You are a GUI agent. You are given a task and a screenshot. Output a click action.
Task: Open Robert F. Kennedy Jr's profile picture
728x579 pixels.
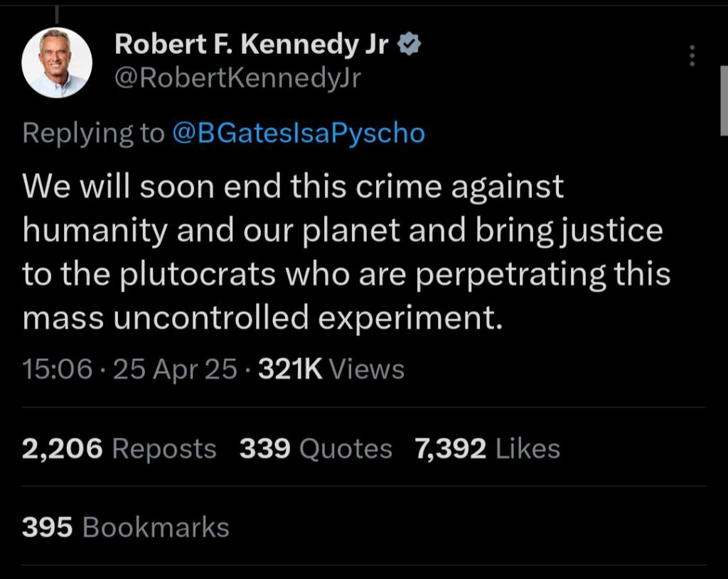point(57,63)
